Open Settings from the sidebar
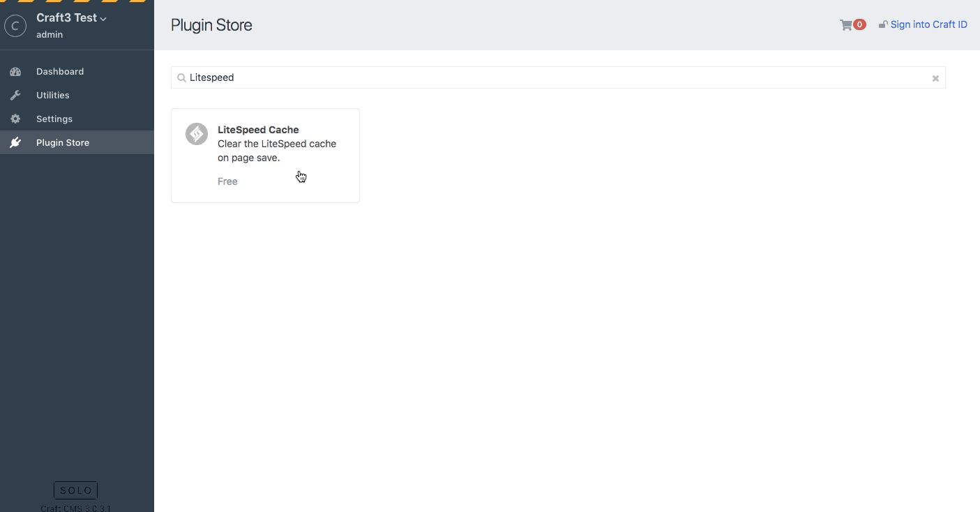The width and height of the screenshot is (980, 512). tap(77, 119)
